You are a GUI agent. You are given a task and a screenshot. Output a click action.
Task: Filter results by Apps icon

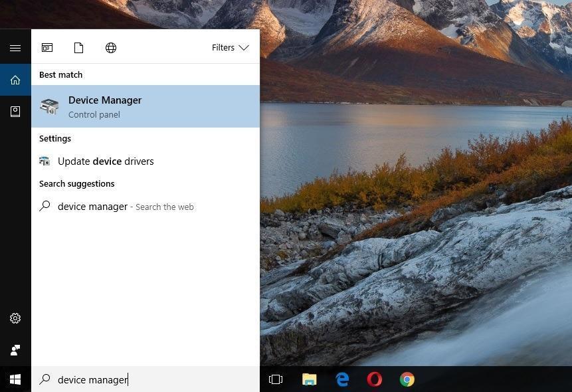pyautogui.click(x=47, y=48)
